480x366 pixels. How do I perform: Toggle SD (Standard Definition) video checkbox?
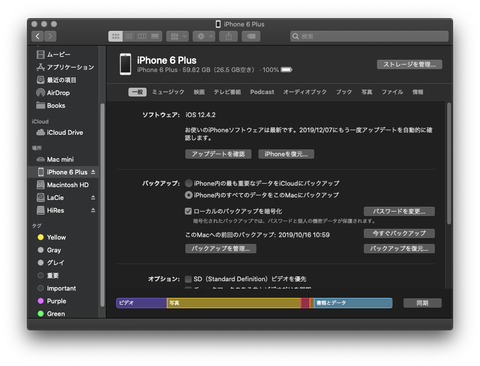(x=188, y=279)
